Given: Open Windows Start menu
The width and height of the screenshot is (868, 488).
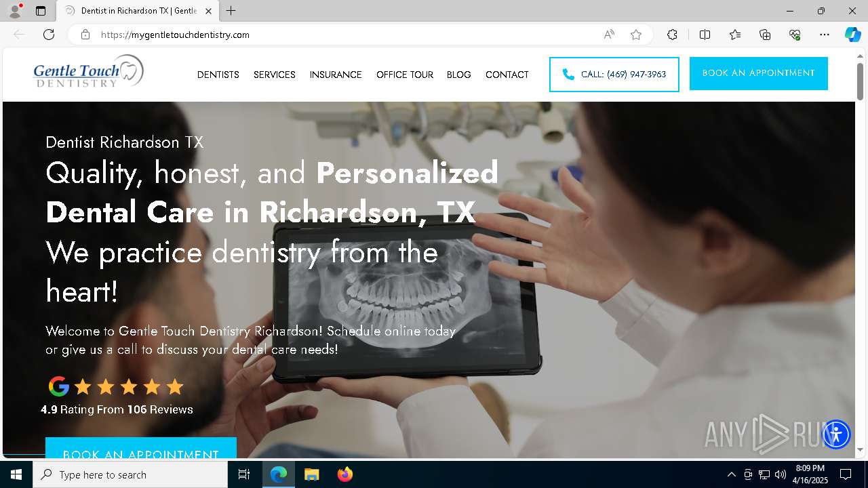Looking at the screenshot, I should click(x=16, y=474).
